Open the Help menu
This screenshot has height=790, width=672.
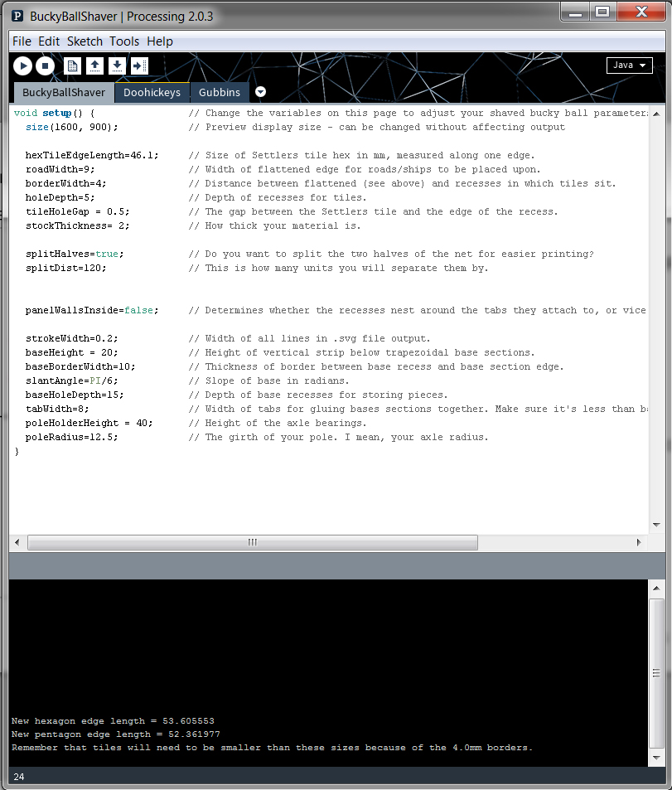tap(160, 41)
